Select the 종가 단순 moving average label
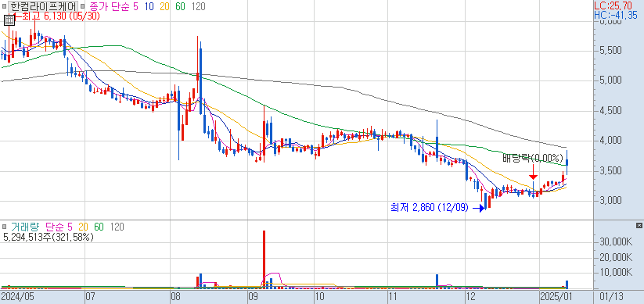Image resolution: width=644 pixels, height=304 pixels. pyautogui.click(x=110, y=6)
